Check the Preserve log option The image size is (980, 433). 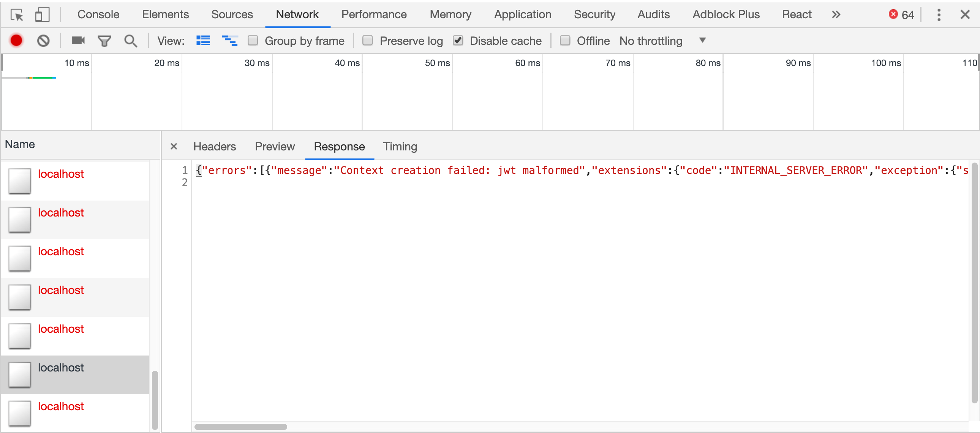coord(368,41)
